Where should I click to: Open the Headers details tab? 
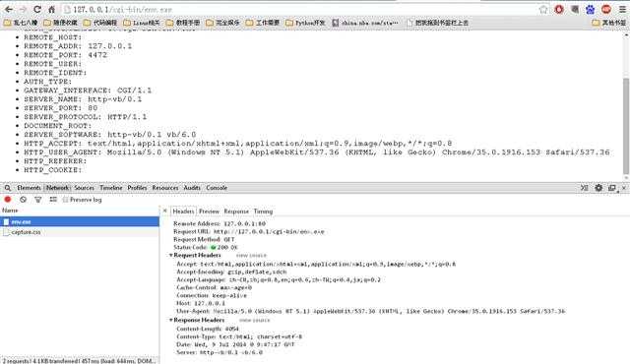183,212
